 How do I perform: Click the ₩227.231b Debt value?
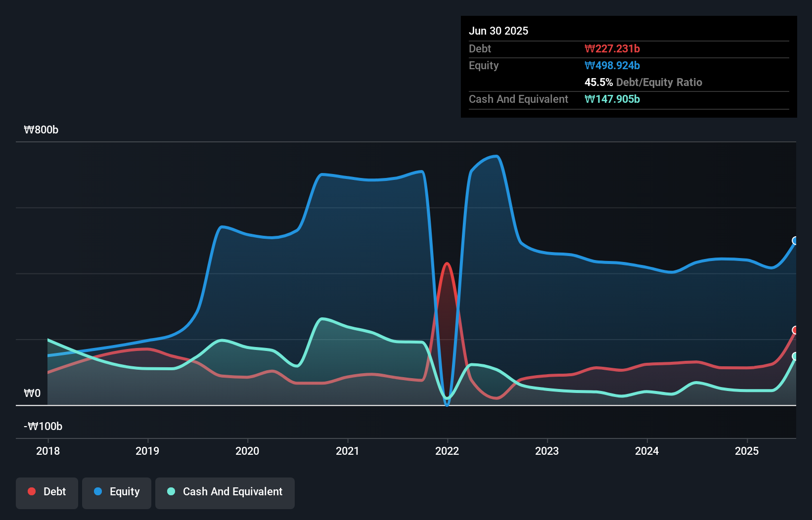613,48
